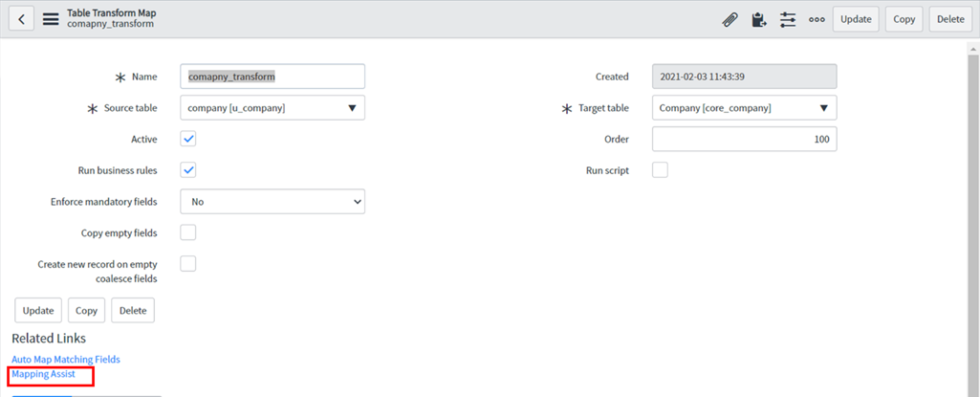Open the Mapping Assist link

point(43,374)
